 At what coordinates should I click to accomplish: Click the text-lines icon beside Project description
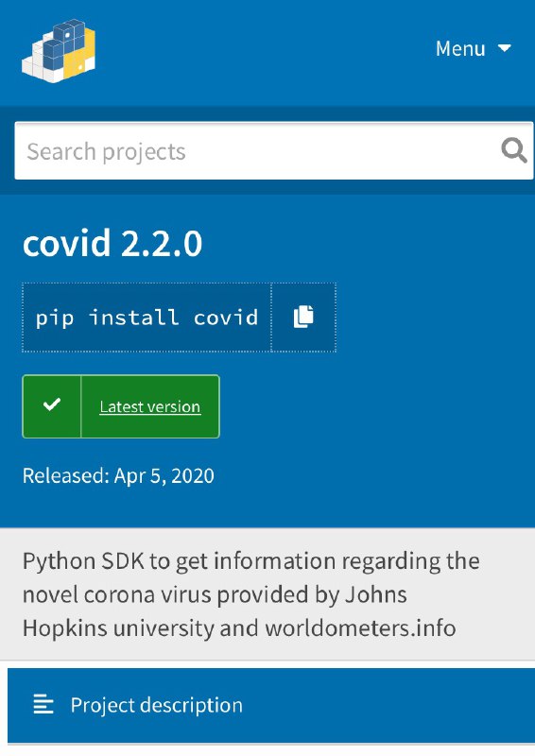(43, 704)
